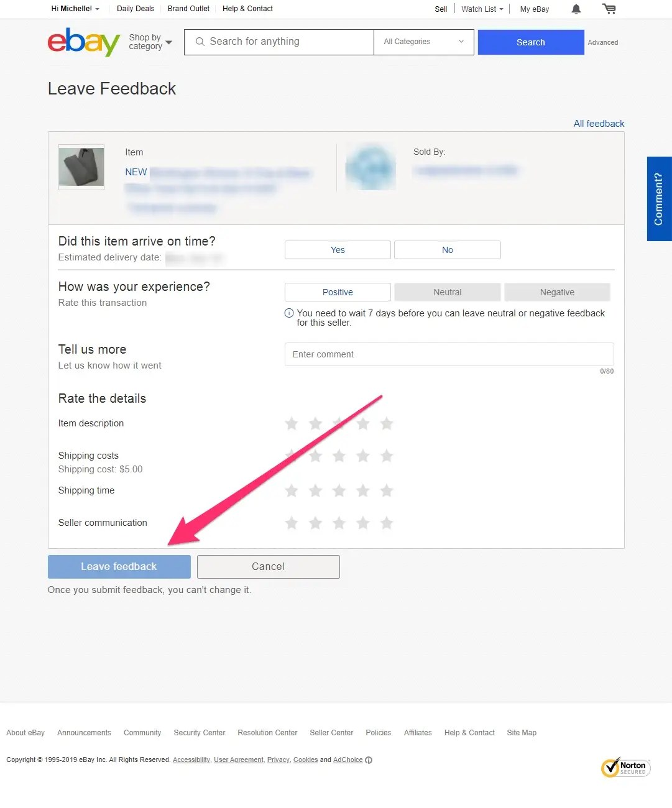Screen dimensions: 672x808
Task: Click the info icon next to the feedback wait notice
Action: [x=288, y=313]
